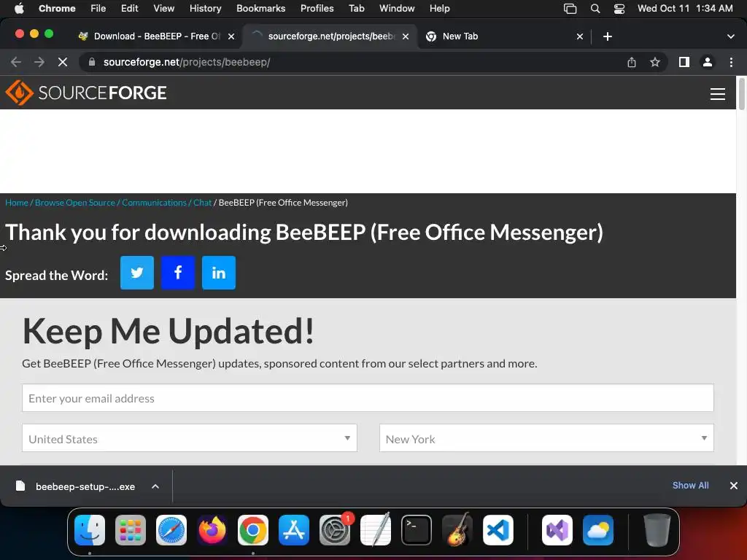
Task: Open System Preferences from the Dock
Action: click(x=335, y=530)
